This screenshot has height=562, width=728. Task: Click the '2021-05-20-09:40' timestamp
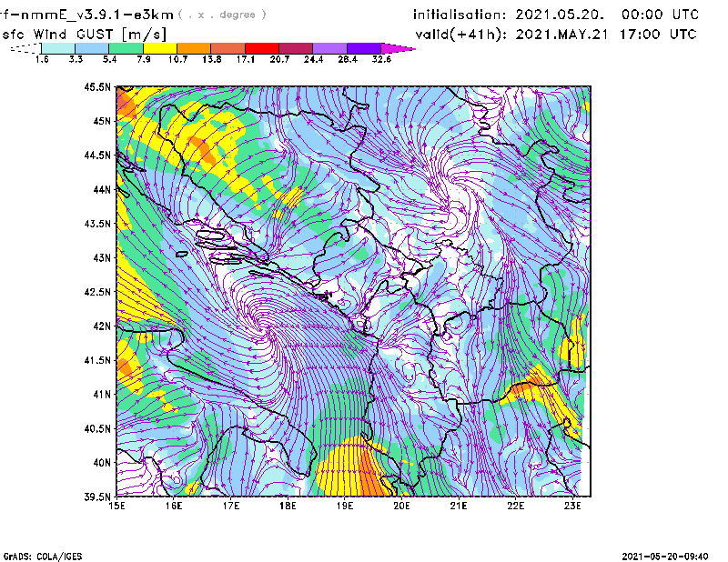coord(665,557)
